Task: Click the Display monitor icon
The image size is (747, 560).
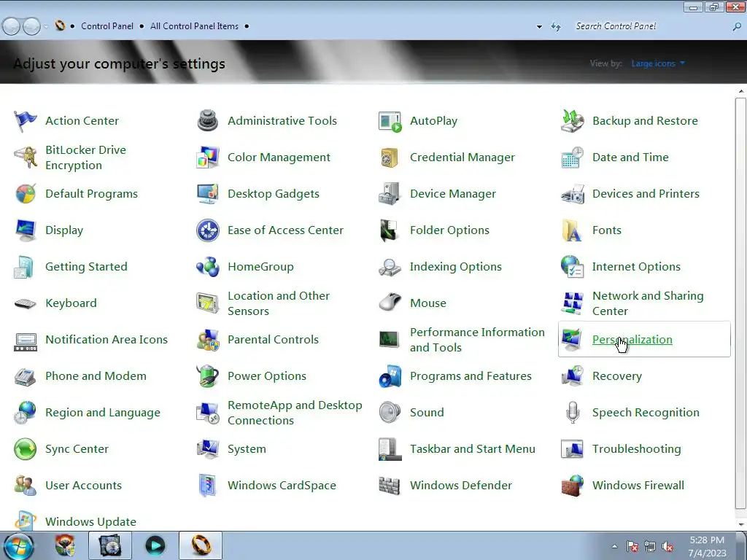Action: pos(26,230)
